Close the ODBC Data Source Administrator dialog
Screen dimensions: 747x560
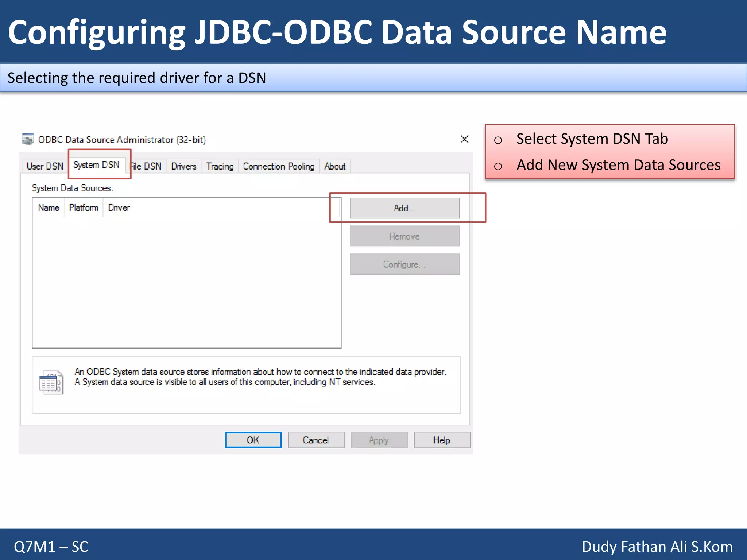[x=464, y=139]
